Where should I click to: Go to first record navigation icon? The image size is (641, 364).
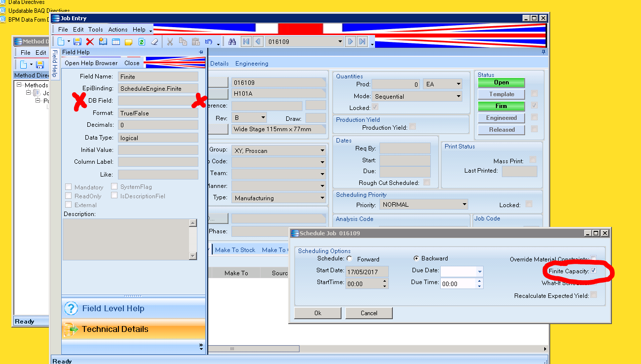click(x=246, y=41)
